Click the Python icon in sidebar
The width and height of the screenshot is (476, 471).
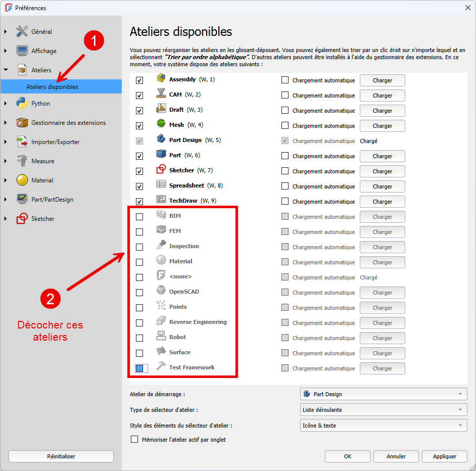(x=22, y=104)
